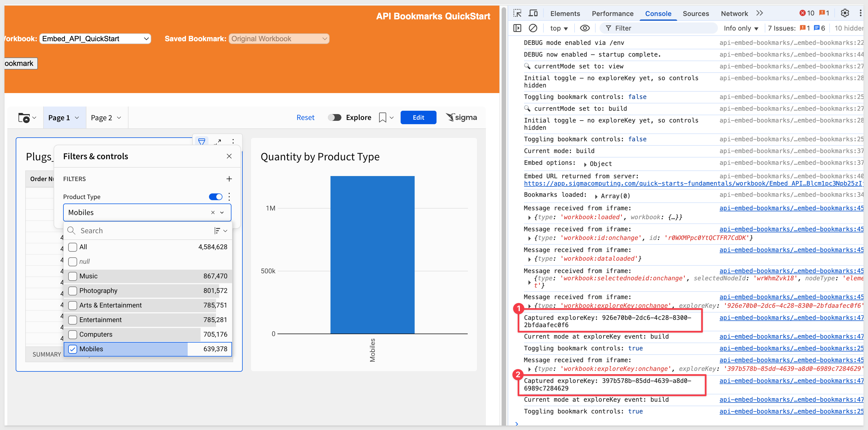Open the workbook folder menu icon
This screenshot has height=430, width=868.
tap(27, 117)
